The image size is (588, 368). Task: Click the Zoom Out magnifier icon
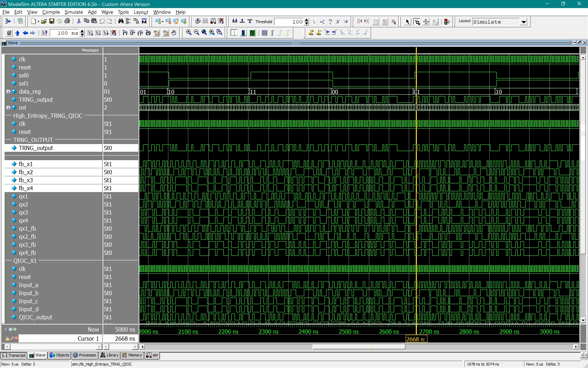196,33
